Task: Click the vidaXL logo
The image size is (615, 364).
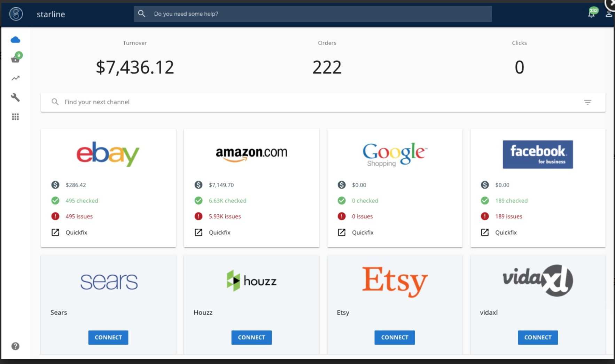Action: click(x=538, y=280)
